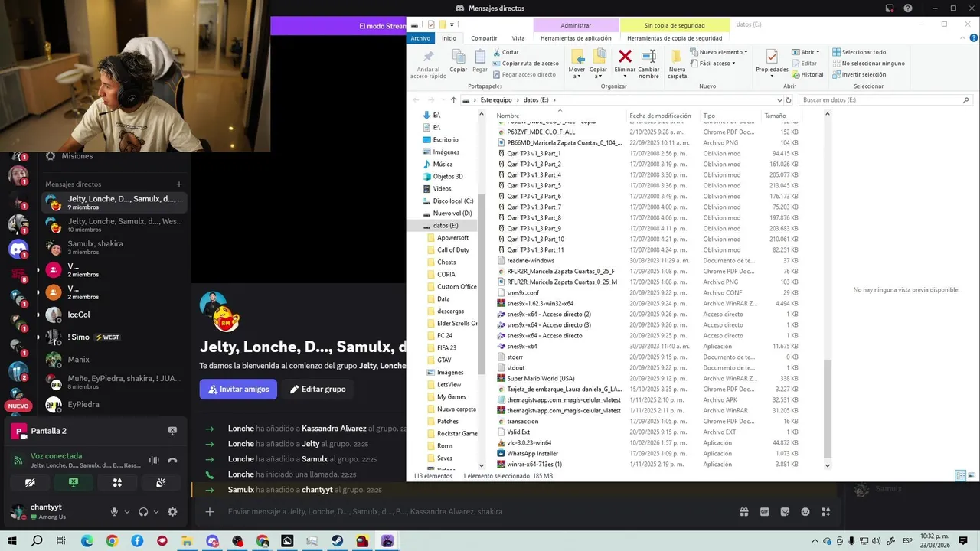
Task: Click Seleccionar todo in Explorer ribbon
Action: coord(859,52)
